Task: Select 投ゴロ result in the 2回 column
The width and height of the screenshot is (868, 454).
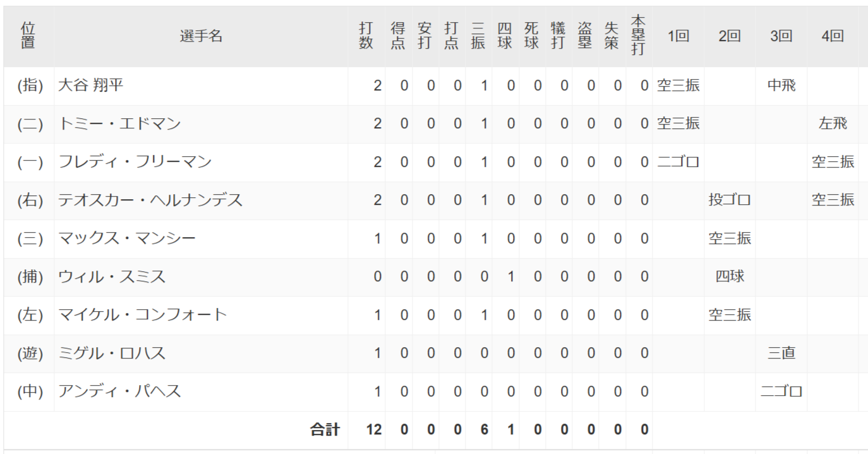Action: [730, 200]
